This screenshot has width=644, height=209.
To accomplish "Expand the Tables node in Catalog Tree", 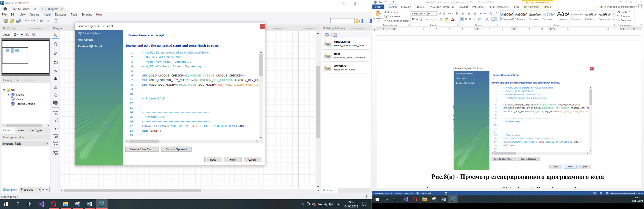I will point(9,95).
